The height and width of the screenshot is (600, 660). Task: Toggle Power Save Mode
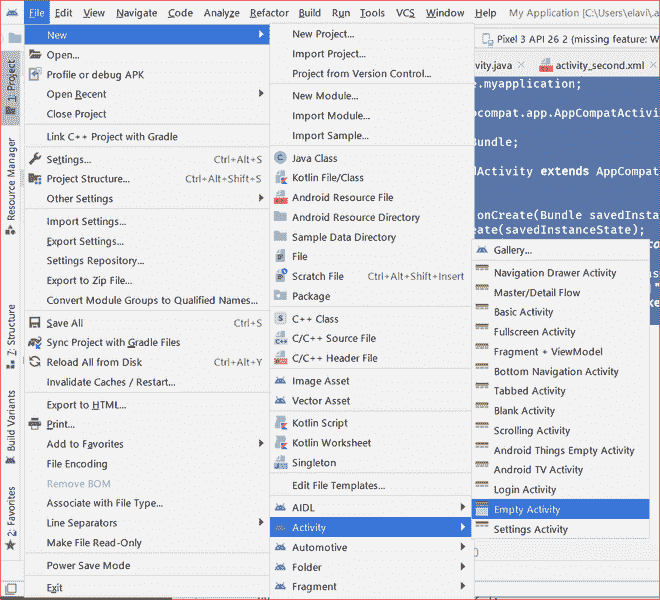[x=88, y=565]
